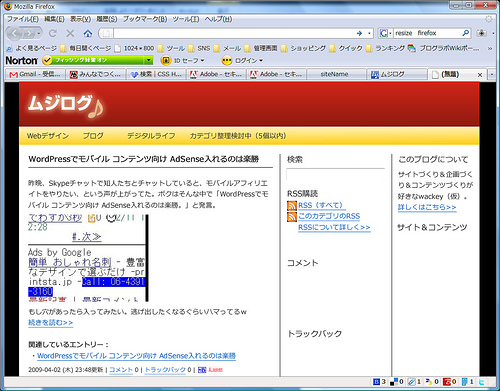Image resolution: width=500 pixels, height=391 pixels.
Task: Click the ムジログ site logo
Action: [x=65, y=105]
